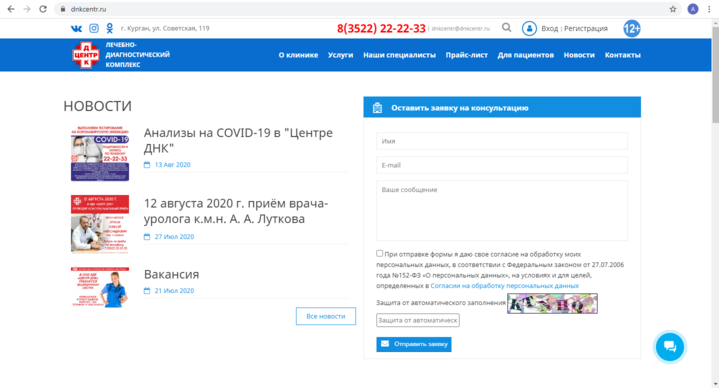Tick the personal data consent checkbox
This screenshot has width=719, height=388.
pyautogui.click(x=379, y=253)
